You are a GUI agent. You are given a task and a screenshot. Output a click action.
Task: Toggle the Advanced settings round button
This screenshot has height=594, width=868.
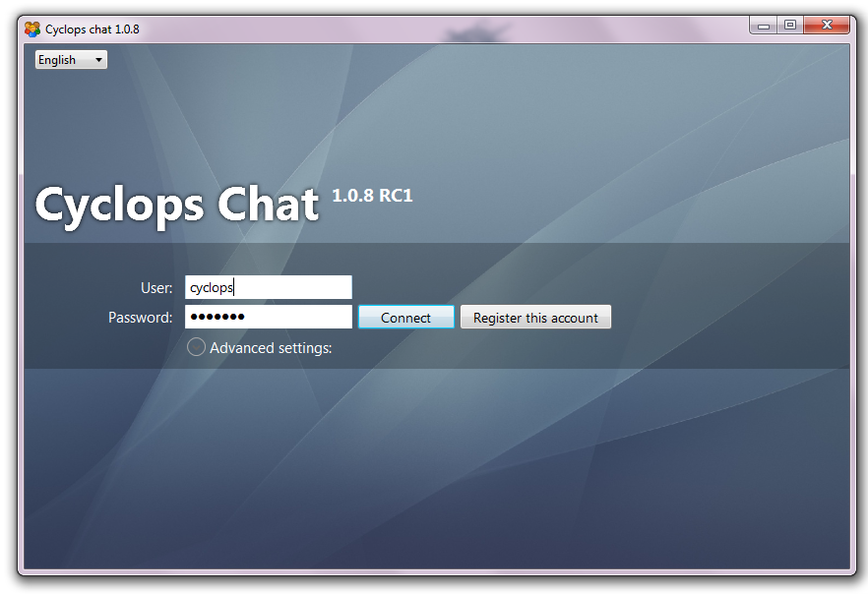tap(196, 347)
